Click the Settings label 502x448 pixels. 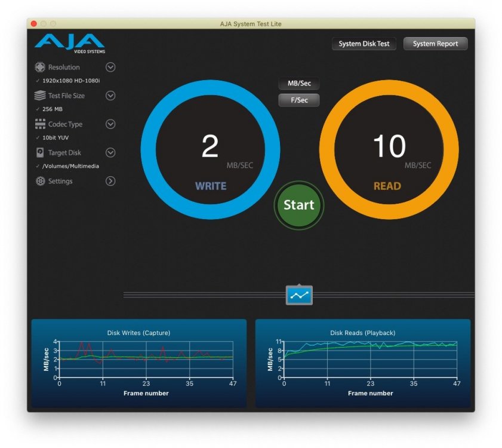point(60,181)
